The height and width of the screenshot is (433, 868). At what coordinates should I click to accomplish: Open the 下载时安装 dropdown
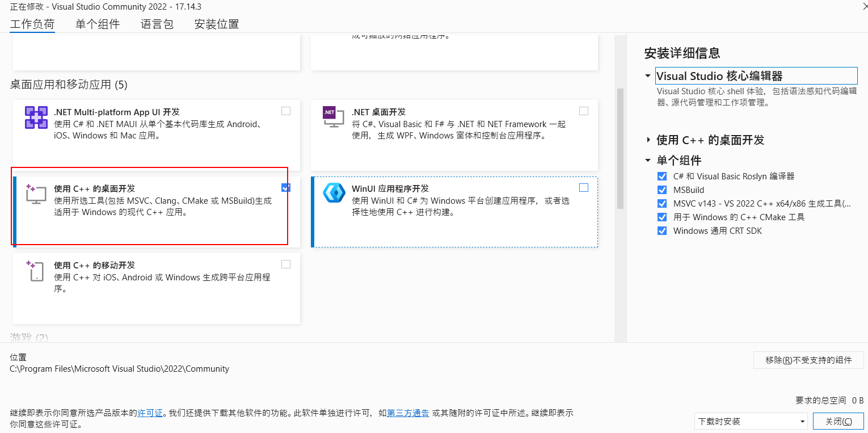(750, 421)
